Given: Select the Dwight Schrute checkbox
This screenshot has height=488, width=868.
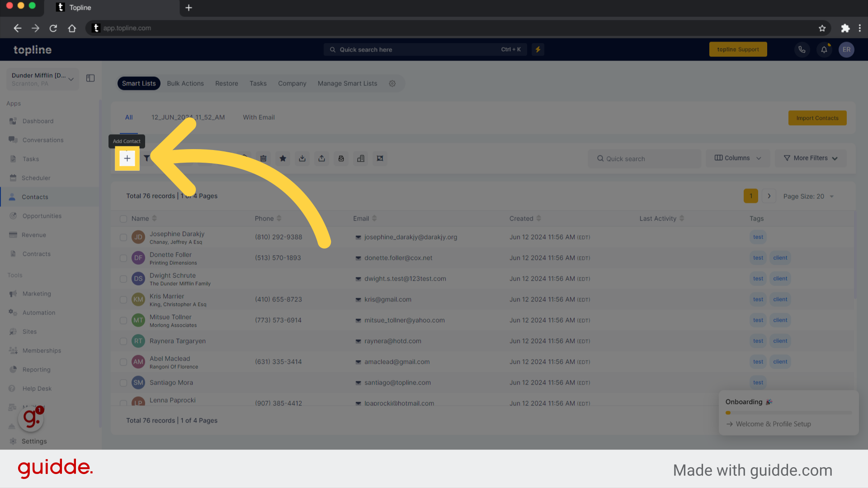Looking at the screenshot, I should pyautogui.click(x=123, y=279).
